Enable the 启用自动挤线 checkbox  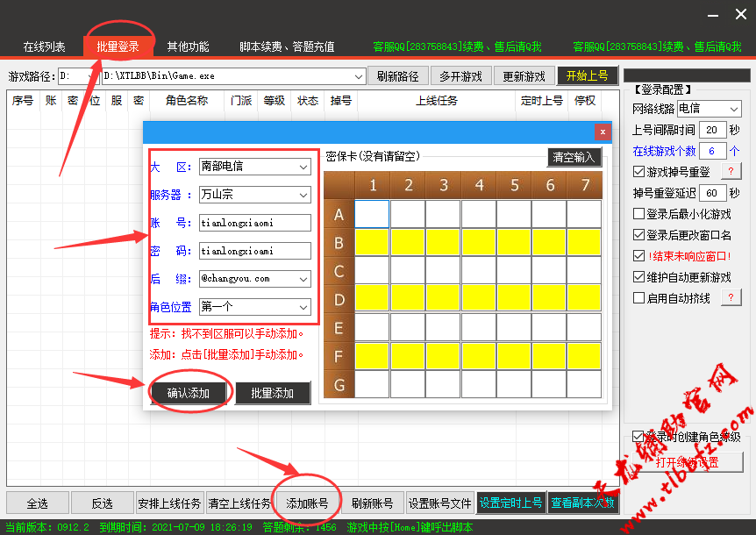tap(638, 298)
